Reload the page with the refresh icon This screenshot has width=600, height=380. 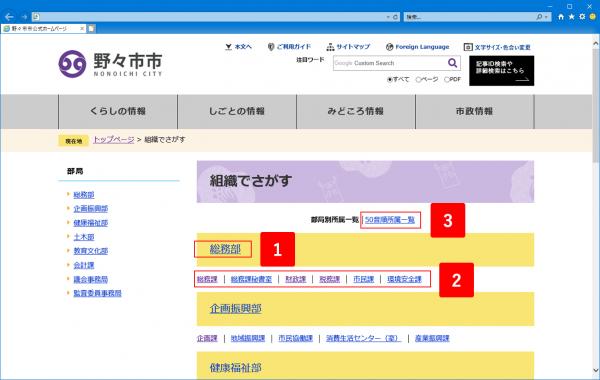click(395, 17)
